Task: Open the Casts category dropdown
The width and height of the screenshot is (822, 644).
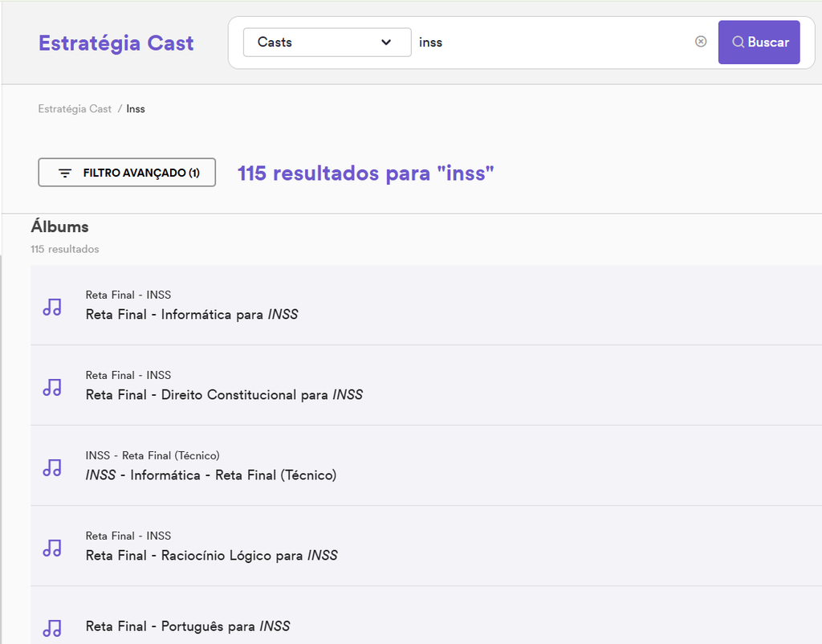Action: click(328, 43)
